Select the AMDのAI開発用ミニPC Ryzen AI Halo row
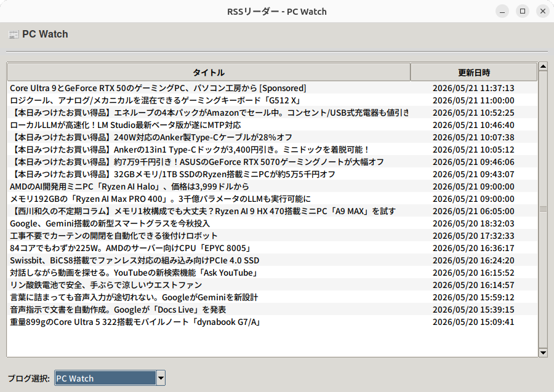 pos(272,186)
